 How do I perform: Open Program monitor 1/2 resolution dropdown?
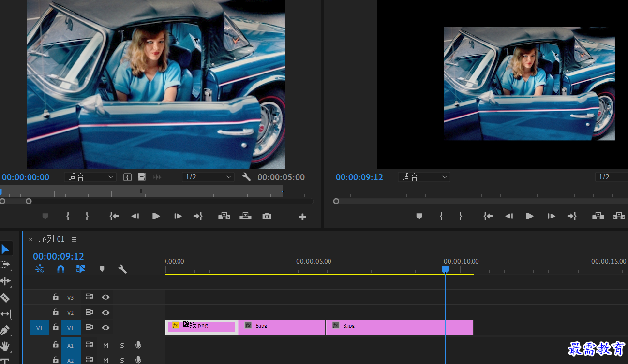click(x=612, y=177)
